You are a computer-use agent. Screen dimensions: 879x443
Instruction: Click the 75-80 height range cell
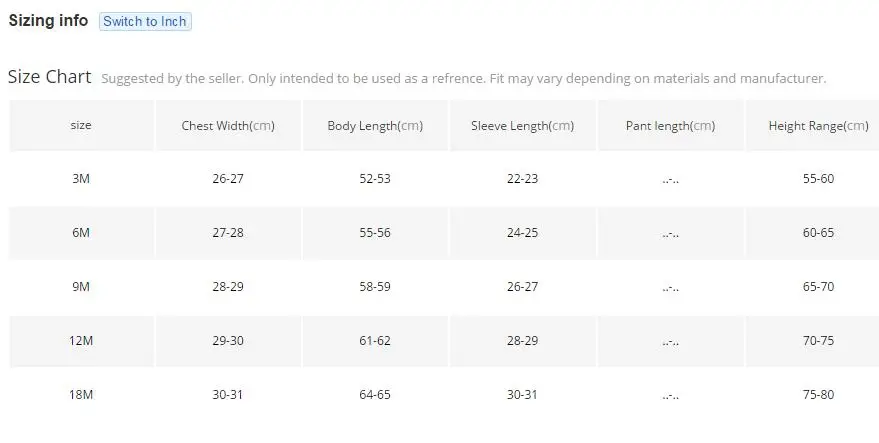(818, 394)
